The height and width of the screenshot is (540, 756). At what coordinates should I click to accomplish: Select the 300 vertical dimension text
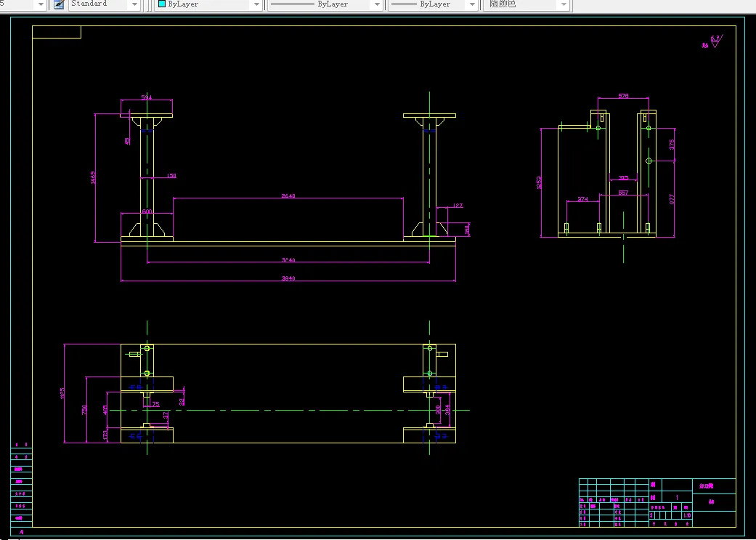click(438, 410)
